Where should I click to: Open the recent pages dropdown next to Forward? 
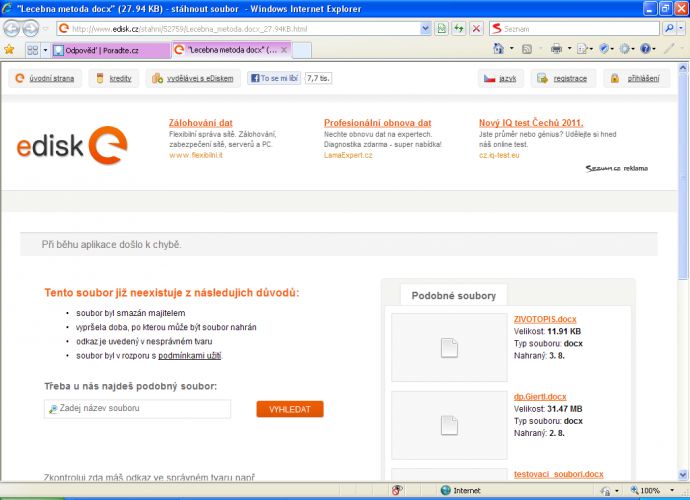pyautogui.click(x=45, y=29)
